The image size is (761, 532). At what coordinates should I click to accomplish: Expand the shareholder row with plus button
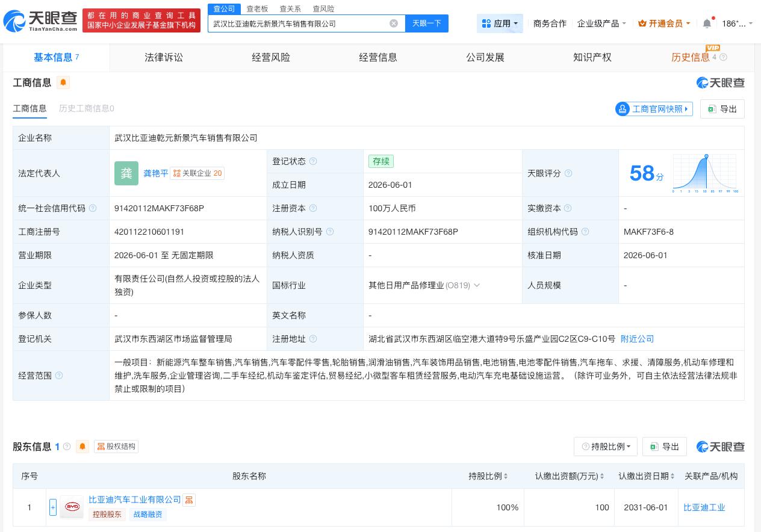[x=53, y=507]
